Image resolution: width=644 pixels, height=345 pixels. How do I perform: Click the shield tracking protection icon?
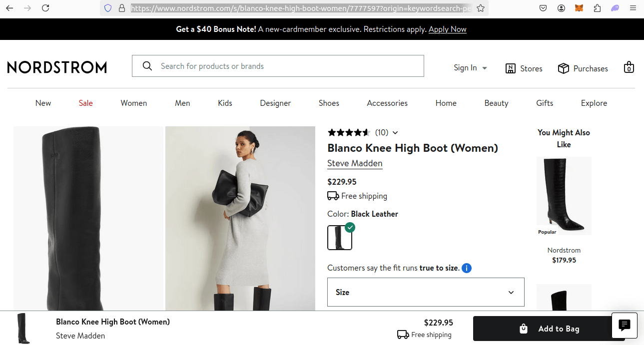108,8
